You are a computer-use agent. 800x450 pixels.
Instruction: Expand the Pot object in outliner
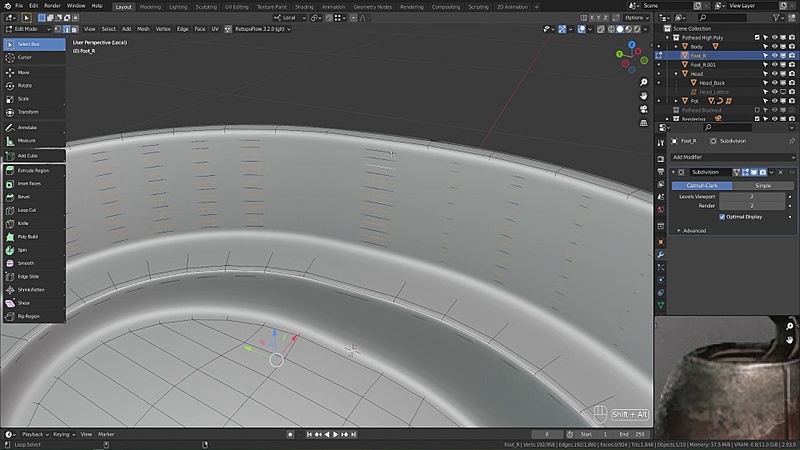click(x=676, y=101)
